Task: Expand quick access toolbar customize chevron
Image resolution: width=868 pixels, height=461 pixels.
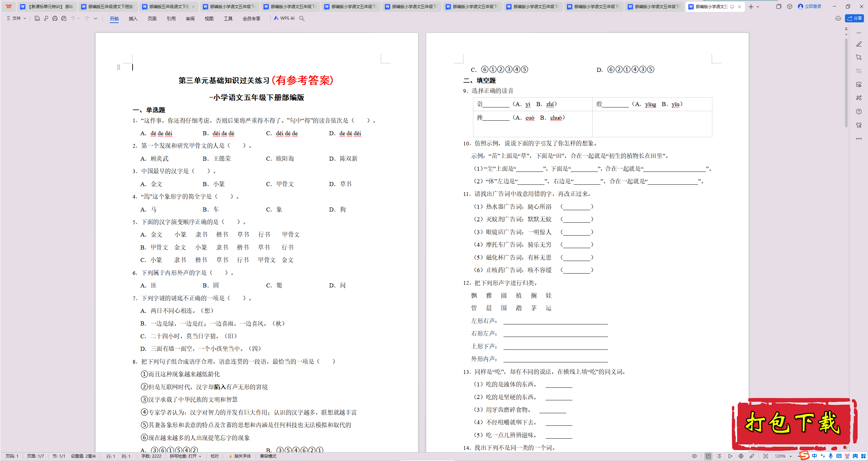Action: coord(96,18)
